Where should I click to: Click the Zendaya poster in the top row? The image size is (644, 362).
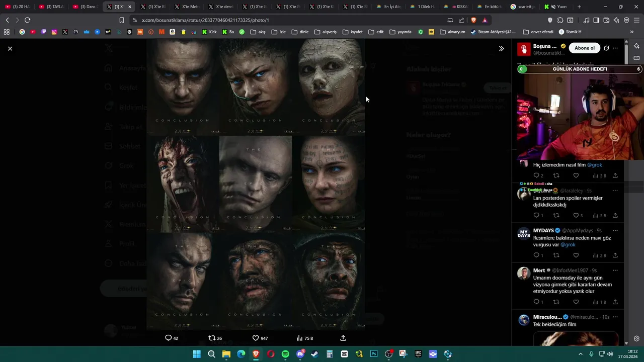(255, 86)
